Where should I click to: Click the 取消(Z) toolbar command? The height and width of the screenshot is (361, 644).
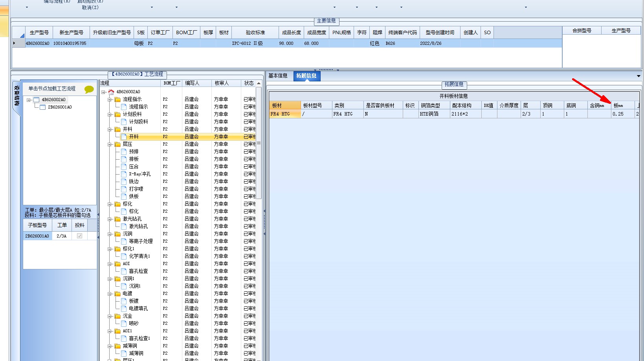tap(90, 7)
